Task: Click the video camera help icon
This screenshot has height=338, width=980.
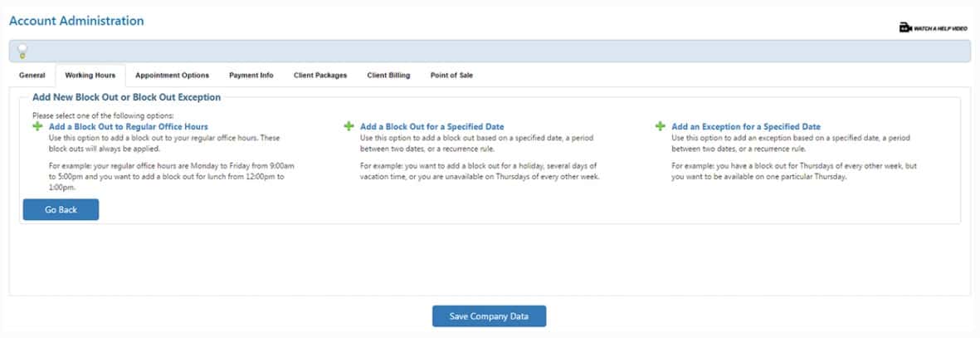Action: [905, 28]
